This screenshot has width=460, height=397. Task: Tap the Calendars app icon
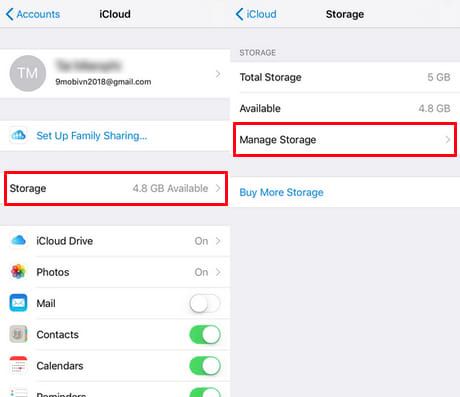[x=18, y=365]
